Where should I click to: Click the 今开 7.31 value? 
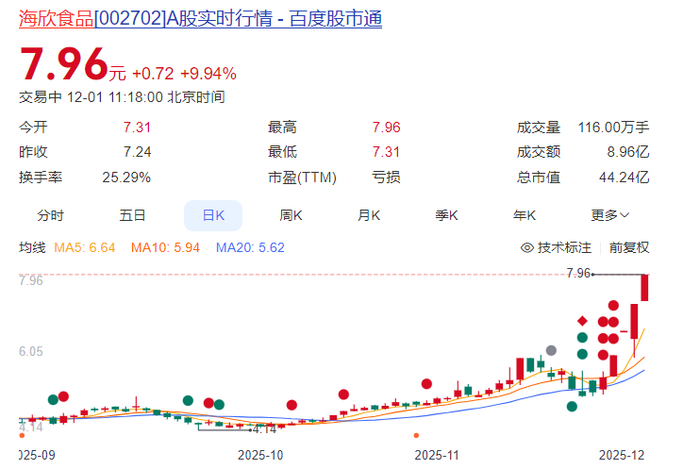137,127
